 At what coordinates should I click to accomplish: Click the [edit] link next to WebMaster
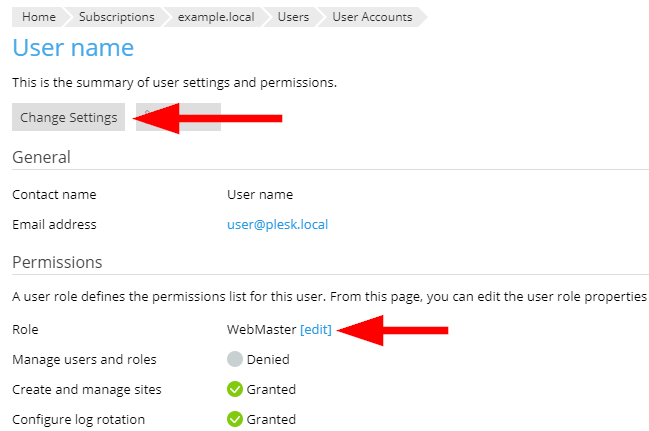pyautogui.click(x=315, y=329)
